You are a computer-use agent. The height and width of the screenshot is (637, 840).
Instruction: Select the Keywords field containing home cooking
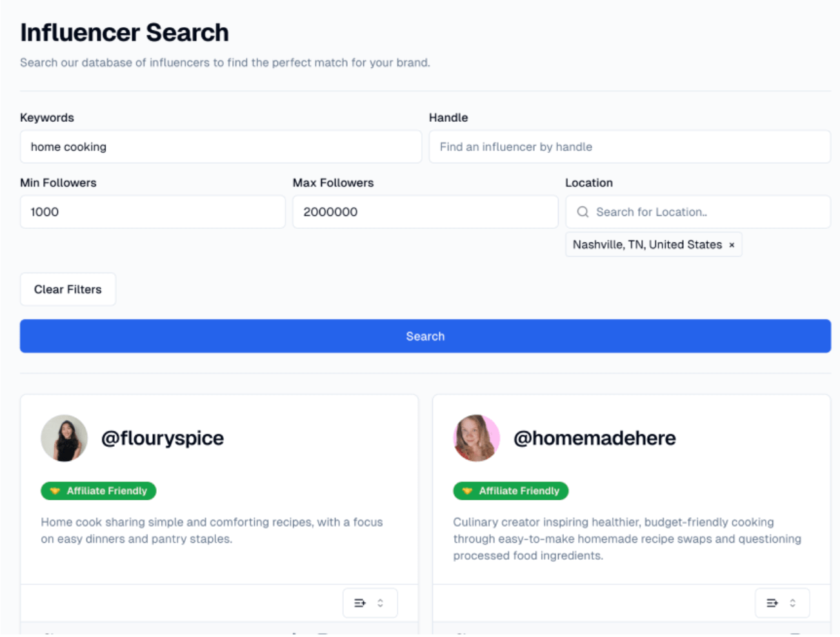[221, 146]
